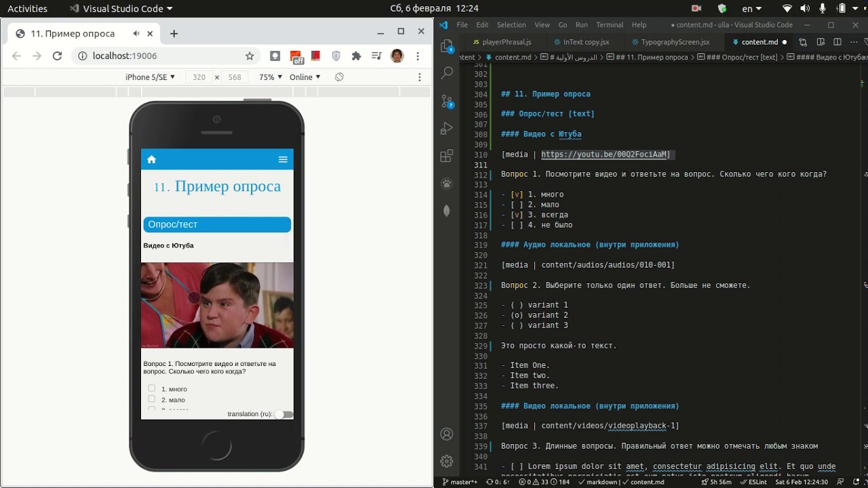
Task: Click the localhost:19006 address bar
Action: [163, 56]
